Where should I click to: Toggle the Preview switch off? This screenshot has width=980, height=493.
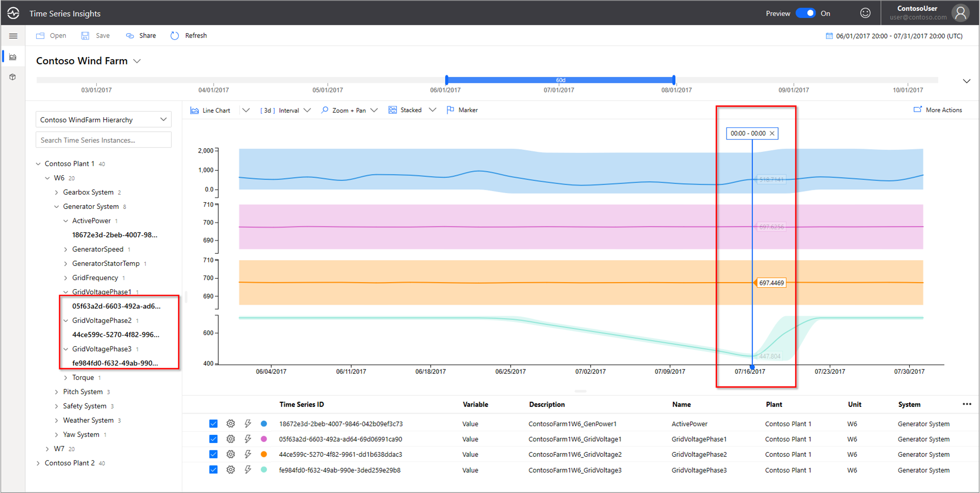click(805, 13)
